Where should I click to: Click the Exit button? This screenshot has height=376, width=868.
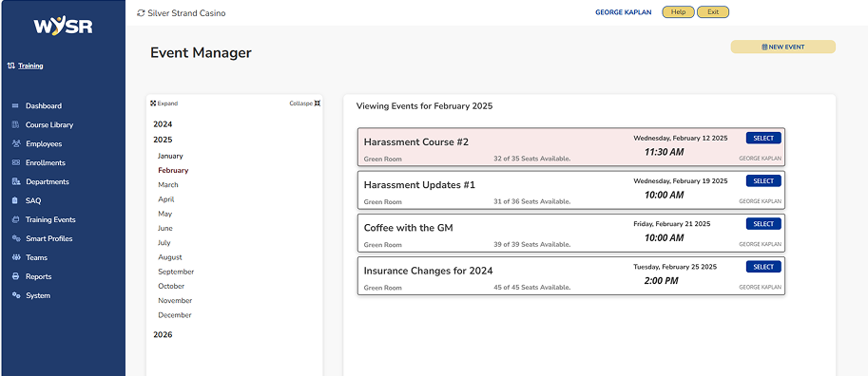[712, 12]
